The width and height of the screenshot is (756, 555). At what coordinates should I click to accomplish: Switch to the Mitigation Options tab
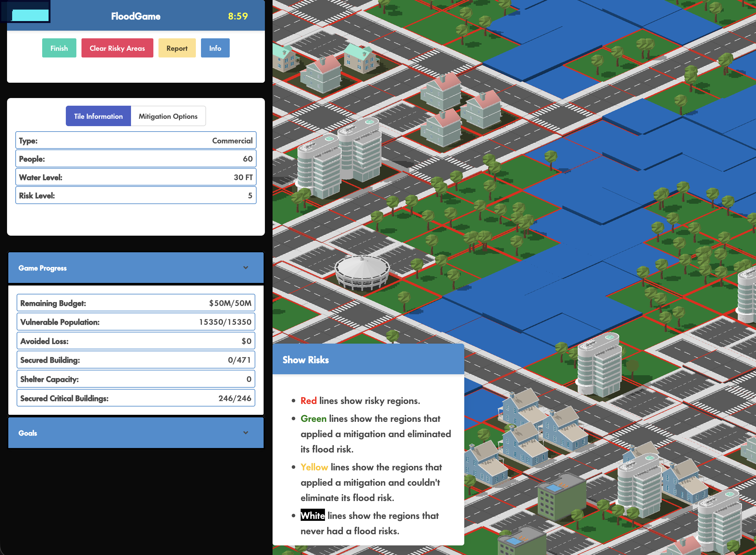coord(168,116)
